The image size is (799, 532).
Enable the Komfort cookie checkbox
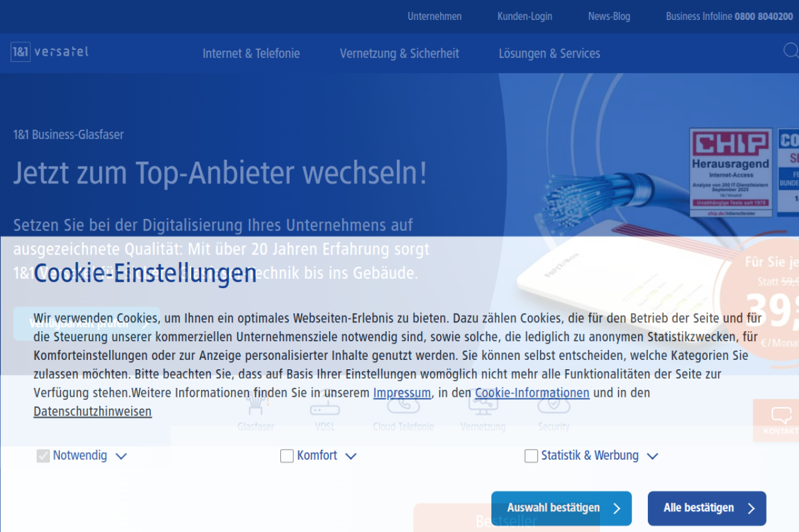pos(287,456)
